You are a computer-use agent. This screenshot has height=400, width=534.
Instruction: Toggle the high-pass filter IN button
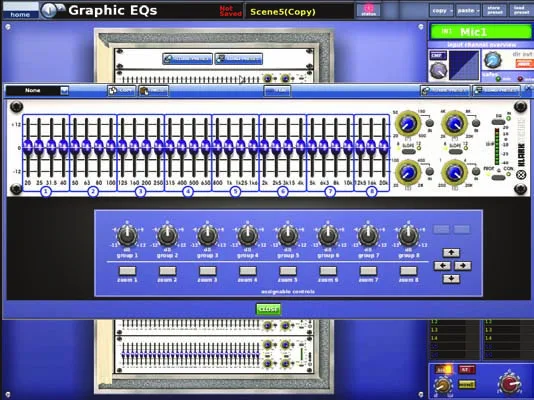click(x=430, y=123)
